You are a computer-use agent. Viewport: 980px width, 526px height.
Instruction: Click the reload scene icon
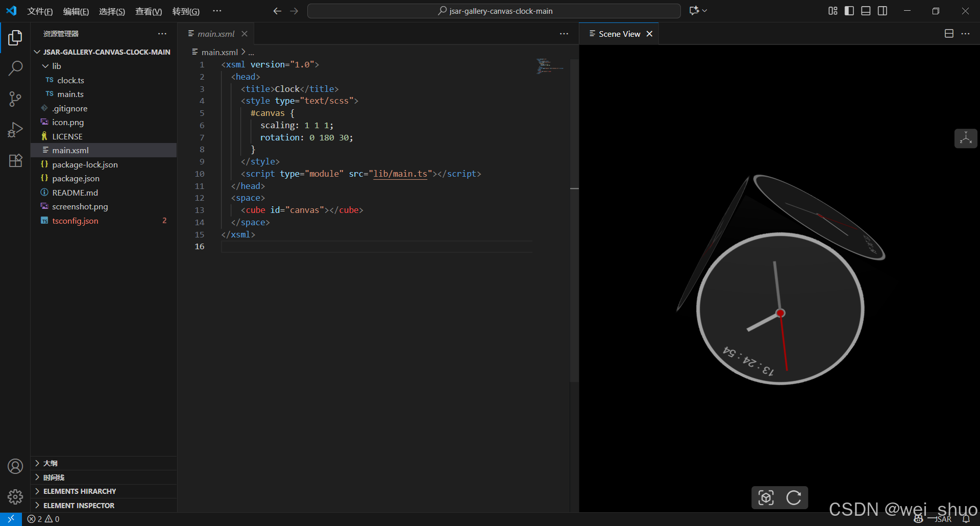point(794,497)
